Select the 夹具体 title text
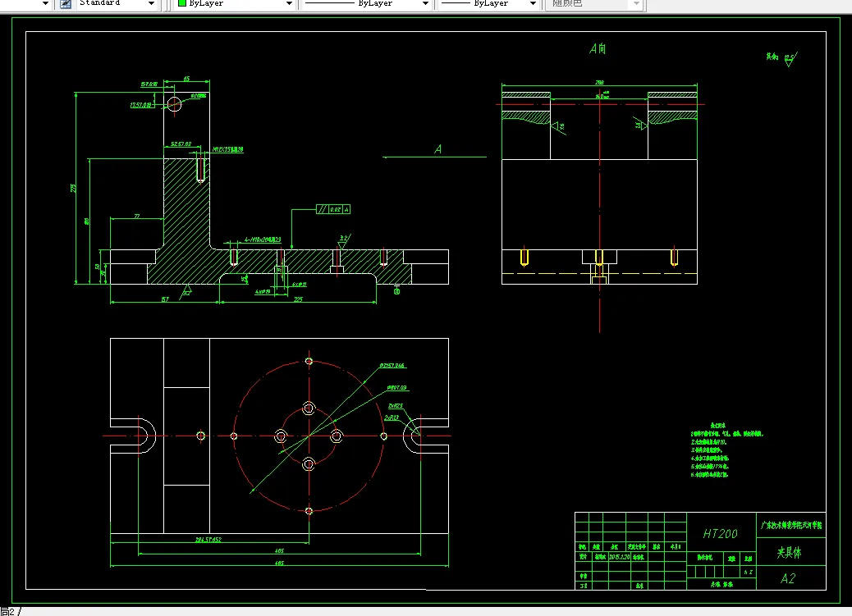The width and height of the screenshot is (852, 616). 789,553
